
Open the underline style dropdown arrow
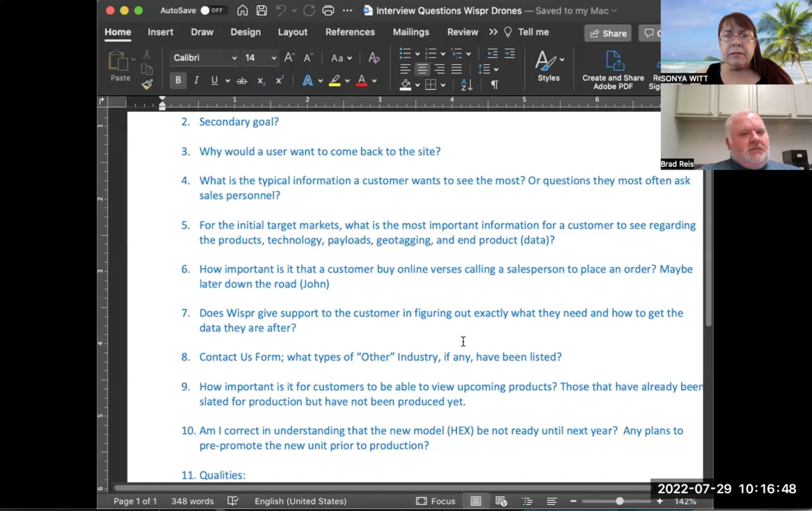(227, 81)
